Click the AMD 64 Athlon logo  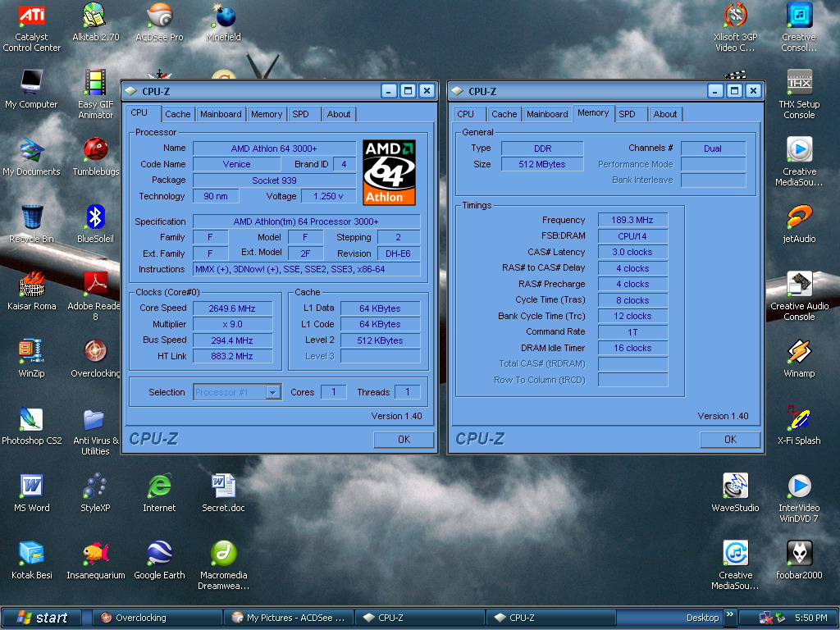pyautogui.click(x=390, y=172)
